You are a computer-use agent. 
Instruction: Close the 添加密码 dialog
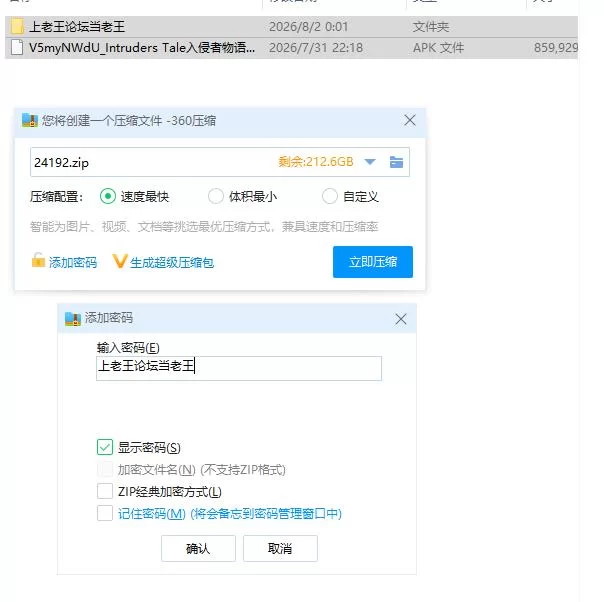point(401,319)
